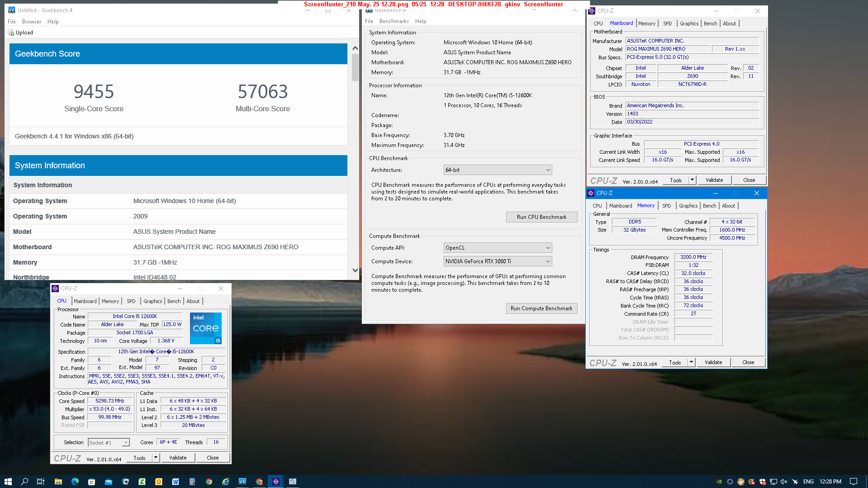The width and height of the screenshot is (868, 488).
Task: Launch Microsoft Edge from the taskbar
Action: coord(75,482)
